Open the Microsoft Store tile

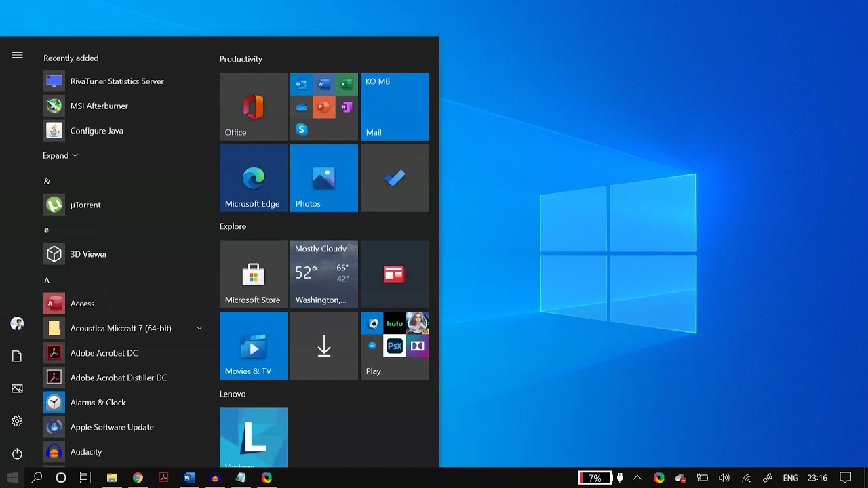pyautogui.click(x=254, y=274)
